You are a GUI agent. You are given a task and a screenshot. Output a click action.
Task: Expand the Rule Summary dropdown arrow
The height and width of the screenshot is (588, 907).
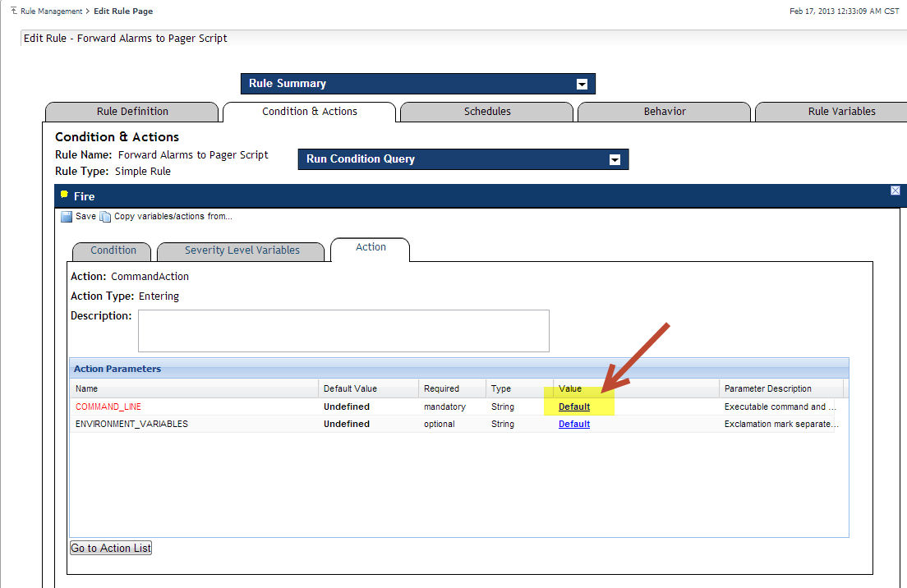pyautogui.click(x=582, y=84)
